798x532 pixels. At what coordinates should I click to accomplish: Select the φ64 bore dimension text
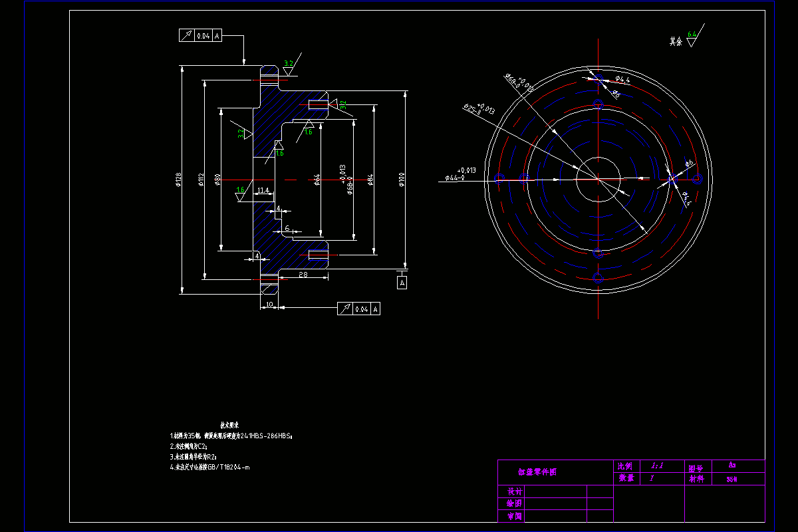click(318, 179)
